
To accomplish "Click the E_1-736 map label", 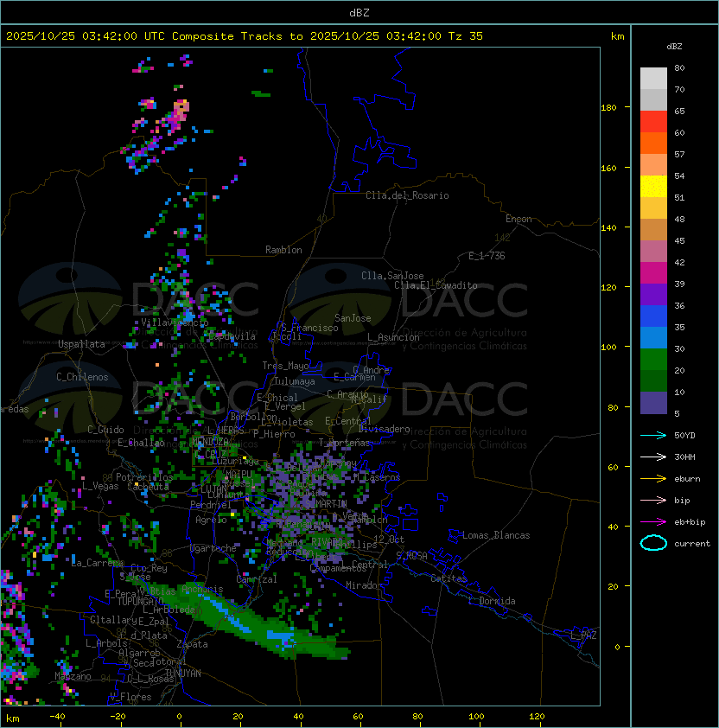I will click(487, 256).
